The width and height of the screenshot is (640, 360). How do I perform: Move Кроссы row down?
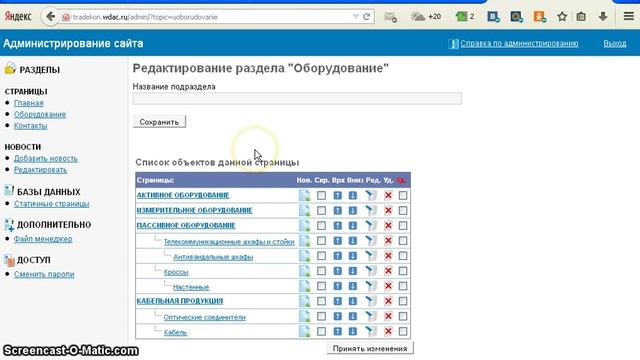(353, 271)
